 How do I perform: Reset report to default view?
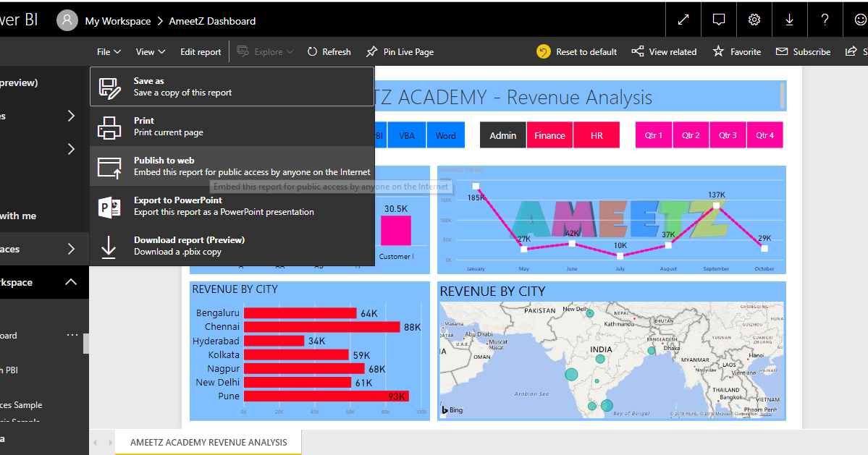[577, 51]
